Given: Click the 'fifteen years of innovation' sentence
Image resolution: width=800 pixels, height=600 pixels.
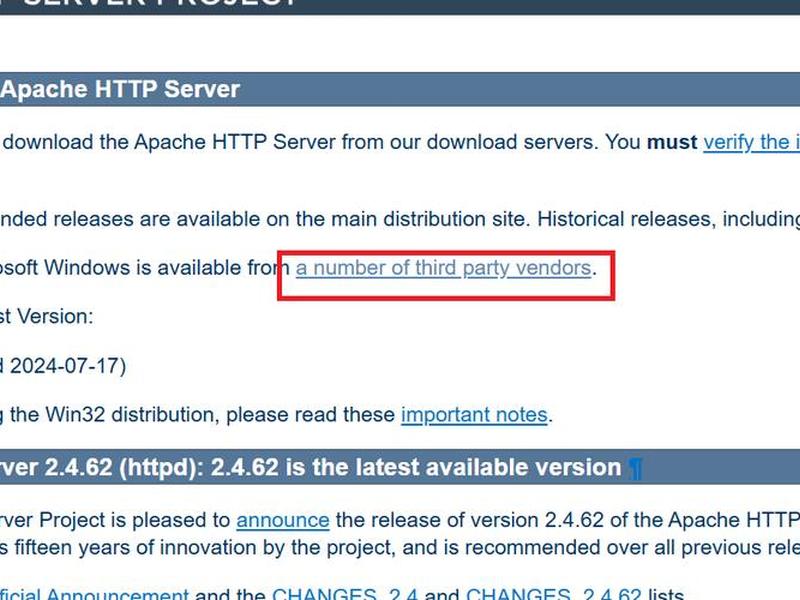Looking at the screenshot, I should pyautogui.click(x=400, y=548).
